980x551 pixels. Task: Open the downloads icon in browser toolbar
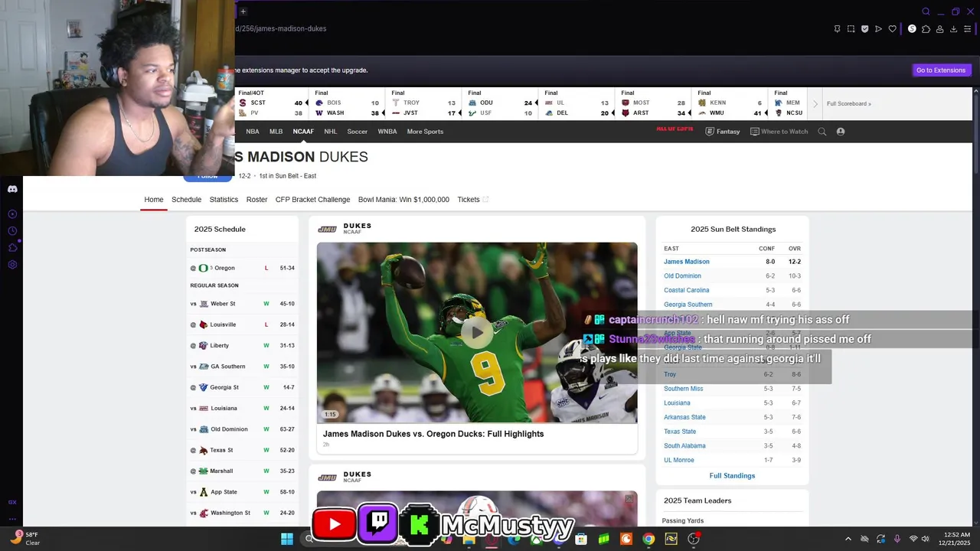tap(953, 29)
